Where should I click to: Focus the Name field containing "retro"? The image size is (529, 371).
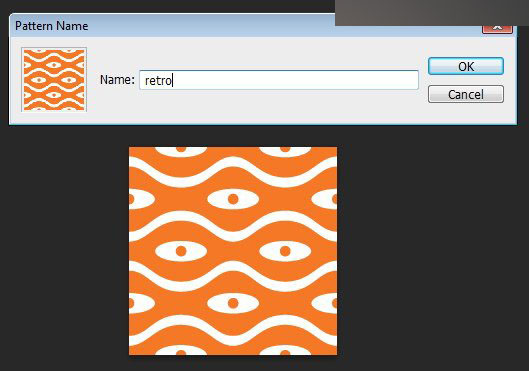click(279, 80)
